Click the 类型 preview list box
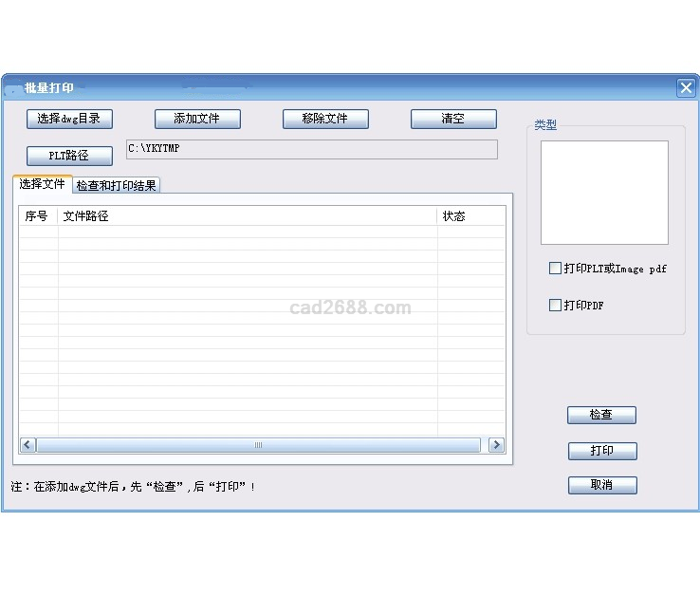700x614 pixels. point(604,193)
